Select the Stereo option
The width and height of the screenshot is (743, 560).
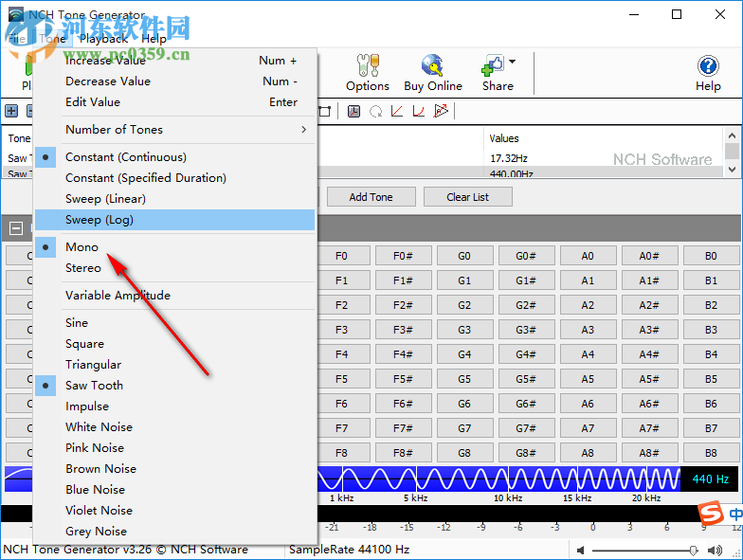[83, 268]
